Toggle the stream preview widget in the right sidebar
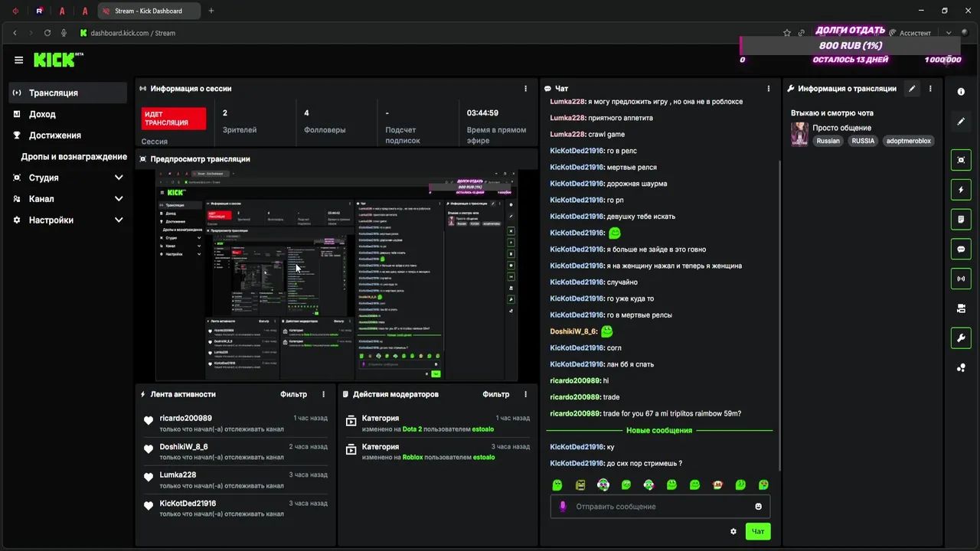The height and width of the screenshot is (551, 980). click(x=961, y=160)
